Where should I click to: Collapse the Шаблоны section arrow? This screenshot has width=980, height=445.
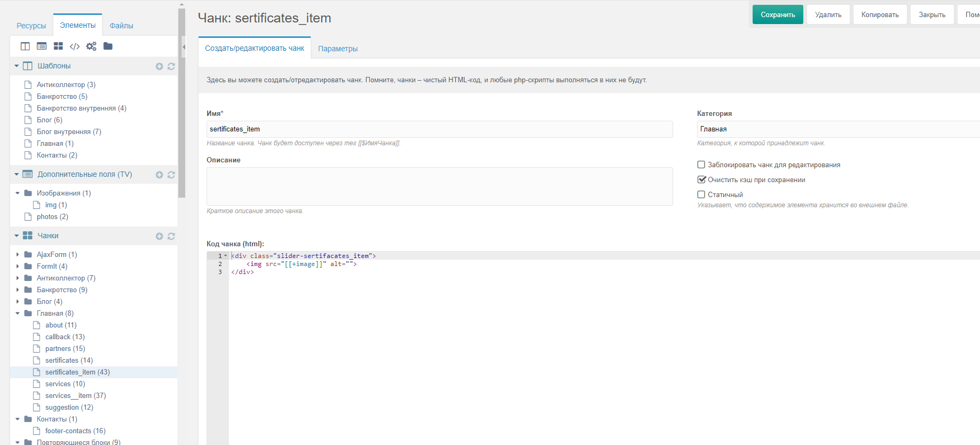[17, 66]
